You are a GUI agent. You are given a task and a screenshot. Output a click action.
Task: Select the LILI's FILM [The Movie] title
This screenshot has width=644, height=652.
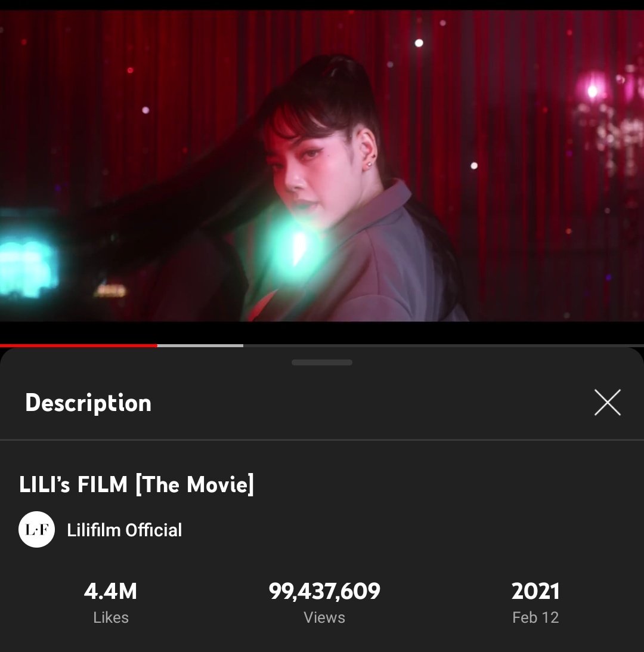pos(137,484)
